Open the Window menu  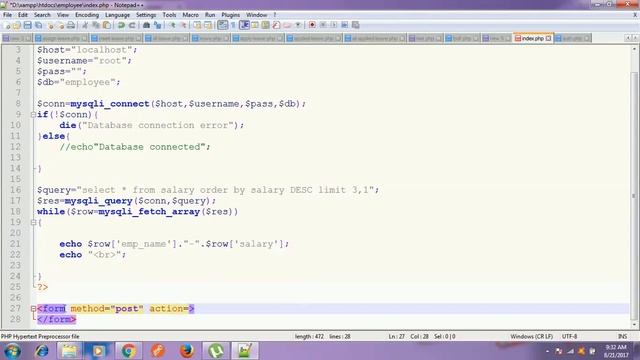click(256, 15)
